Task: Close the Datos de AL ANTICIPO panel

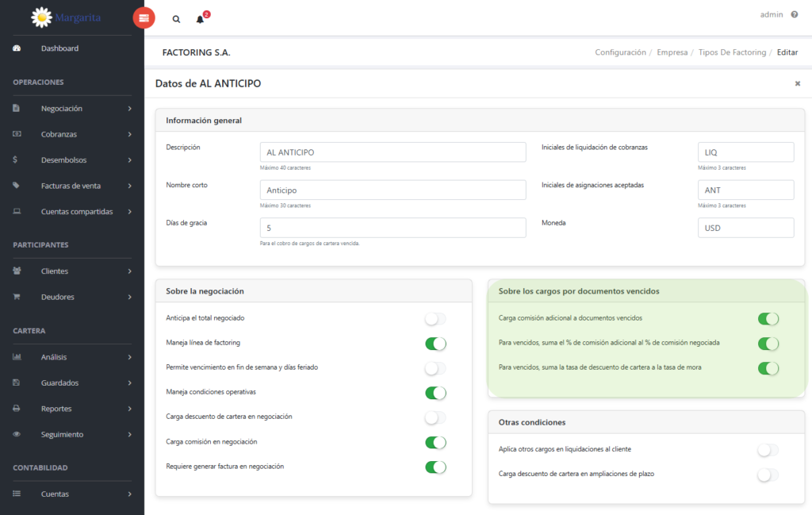Action: pos(798,83)
